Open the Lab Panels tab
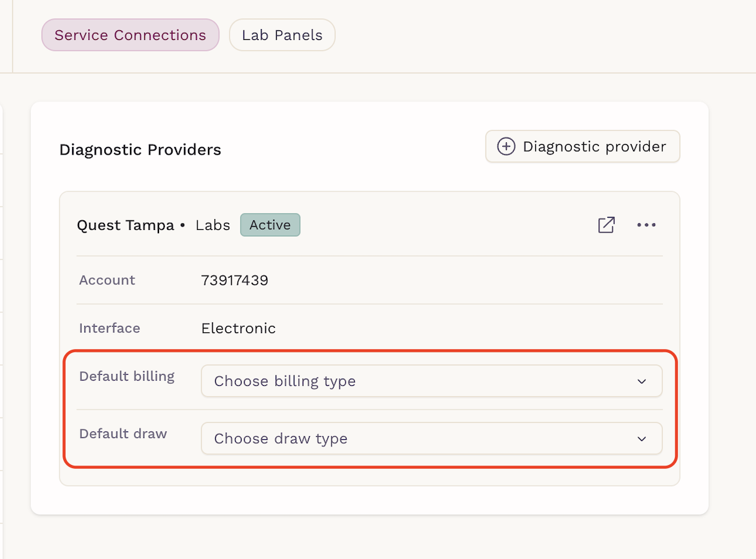Screen dimensions: 756x559 point(282,35)
